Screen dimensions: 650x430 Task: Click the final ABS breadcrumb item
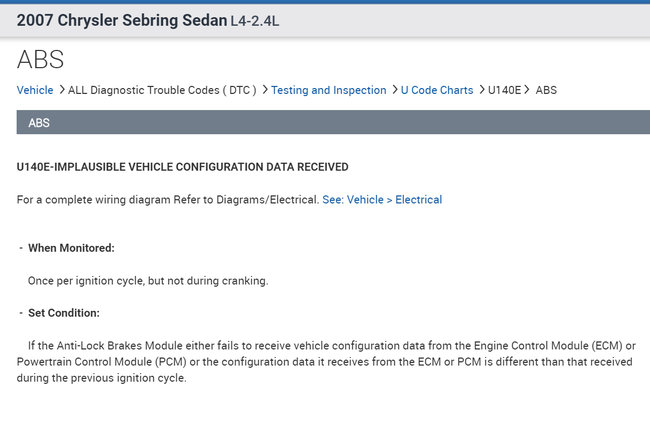pyautogui.click(x=546, y=90)
